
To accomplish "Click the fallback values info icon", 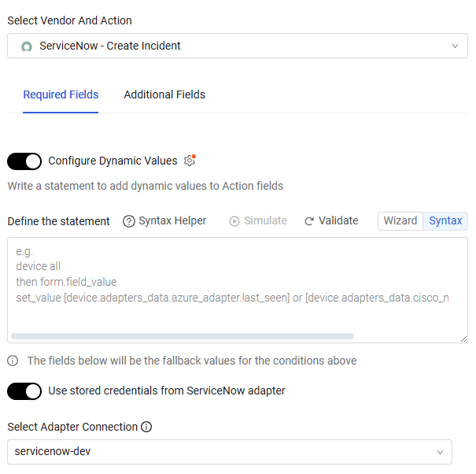I will pyautogui.click(x=13, y=361).
